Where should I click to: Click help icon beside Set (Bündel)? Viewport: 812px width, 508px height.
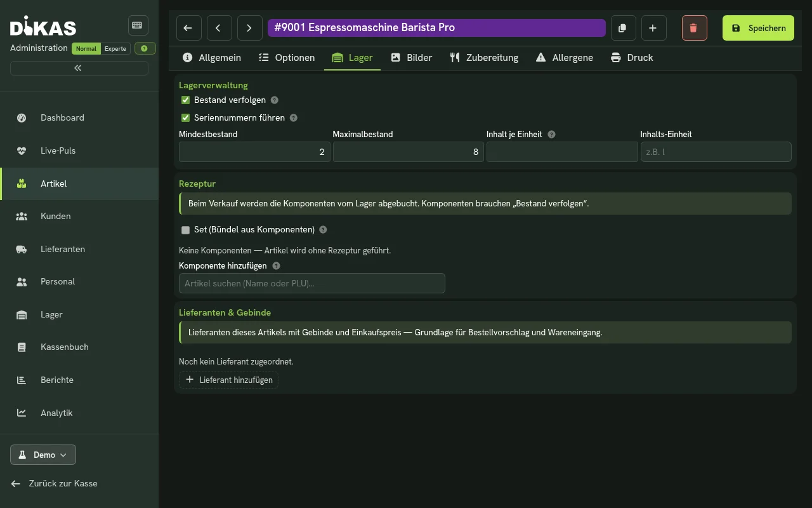323,230
